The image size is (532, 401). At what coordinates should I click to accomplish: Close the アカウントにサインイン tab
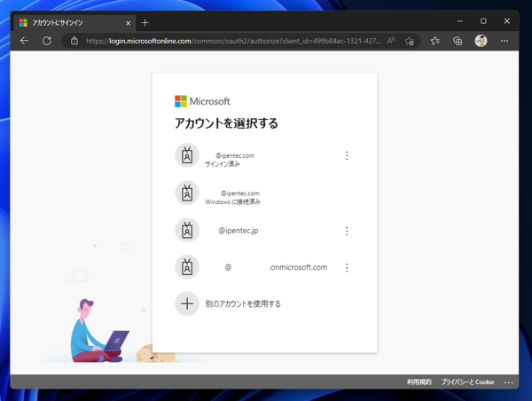(x=128, y=23)
